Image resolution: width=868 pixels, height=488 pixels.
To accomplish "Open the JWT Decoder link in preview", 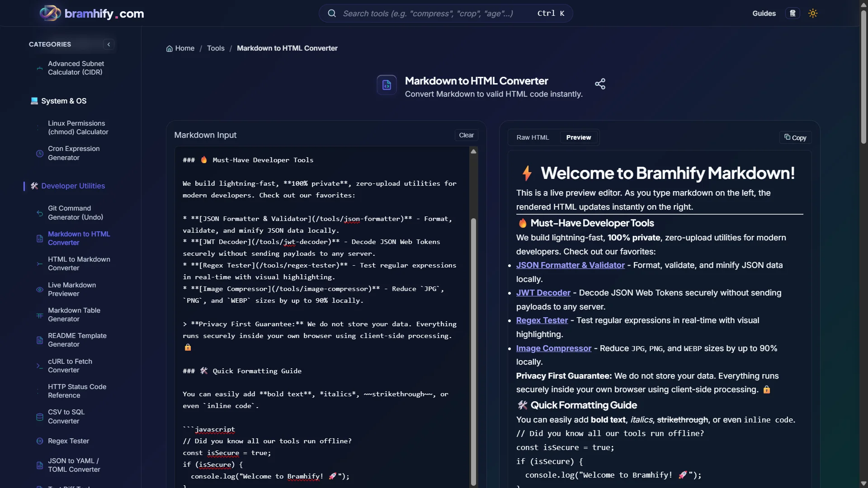I will [543, 293].
